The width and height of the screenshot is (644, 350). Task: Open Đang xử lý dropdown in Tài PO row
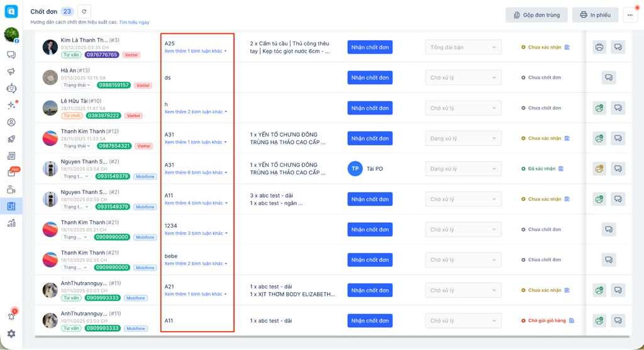463,169
